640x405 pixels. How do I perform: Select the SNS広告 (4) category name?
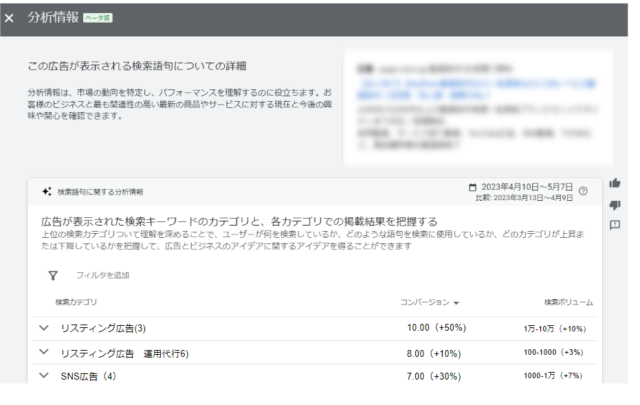(89, 376)
